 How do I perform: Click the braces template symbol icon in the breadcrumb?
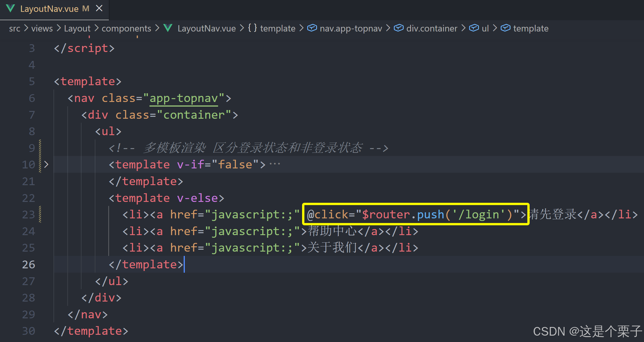click(252, 28)
